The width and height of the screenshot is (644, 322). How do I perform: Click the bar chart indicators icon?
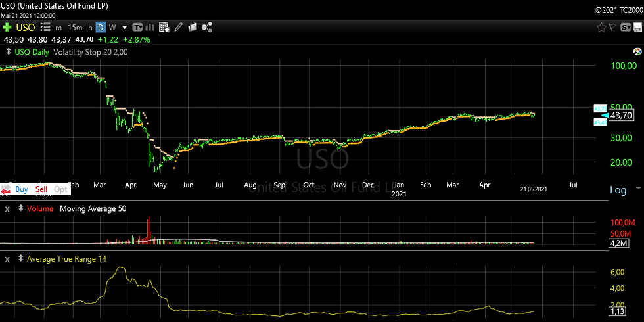pos(150,28)
